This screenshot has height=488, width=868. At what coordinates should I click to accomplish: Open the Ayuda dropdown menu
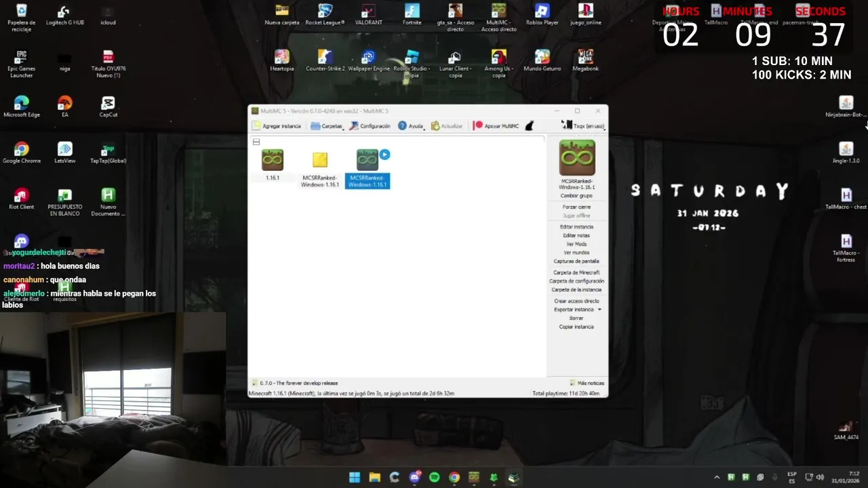411,126
